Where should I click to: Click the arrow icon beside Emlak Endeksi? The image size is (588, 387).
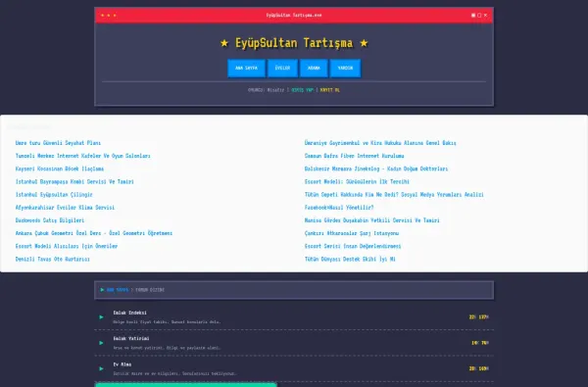tap(101, 317)
